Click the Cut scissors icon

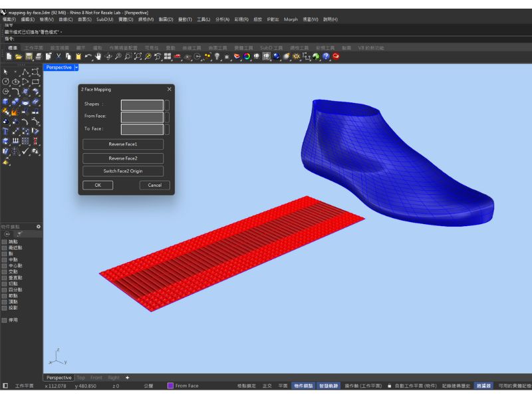point(59,57)
